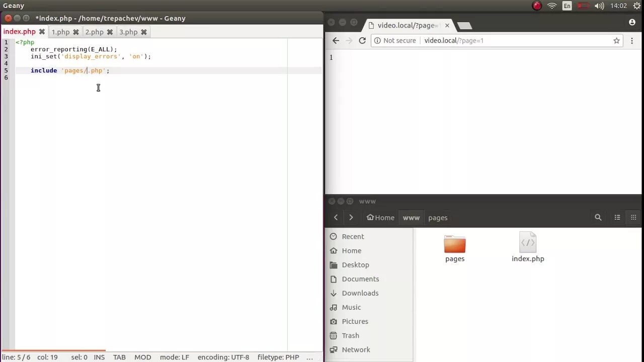Go forward in the browser
Viewport: 644px width, 362px height.
pyautogui.click(x=349, y=41)
